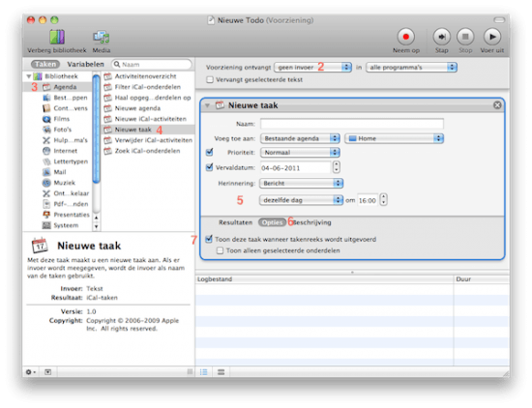Toggle Vervangt geselecteerde tekst checkbox

coord(210,79)
